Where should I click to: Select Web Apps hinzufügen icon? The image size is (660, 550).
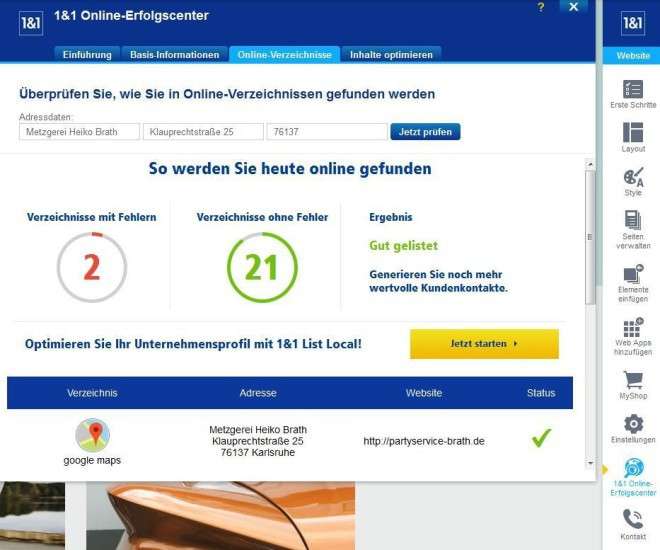(x=633, y=327)
